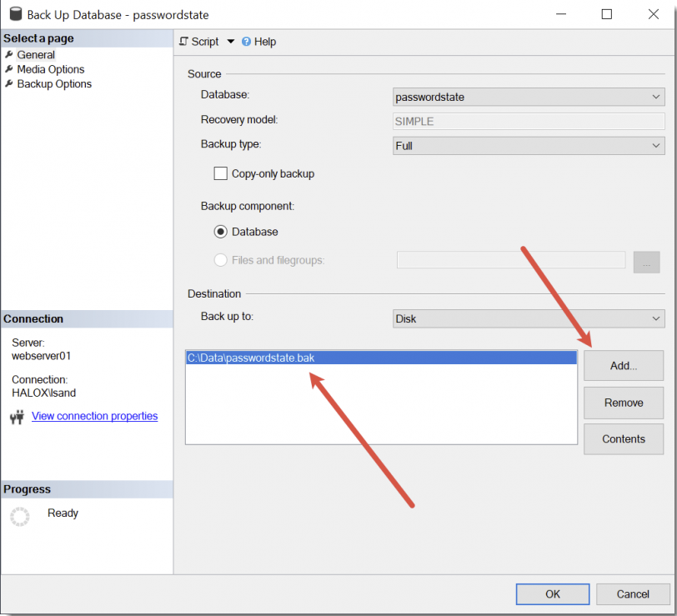
Task: Expand the Database dropdown showing passwordstate
Action: pos(529,97)
